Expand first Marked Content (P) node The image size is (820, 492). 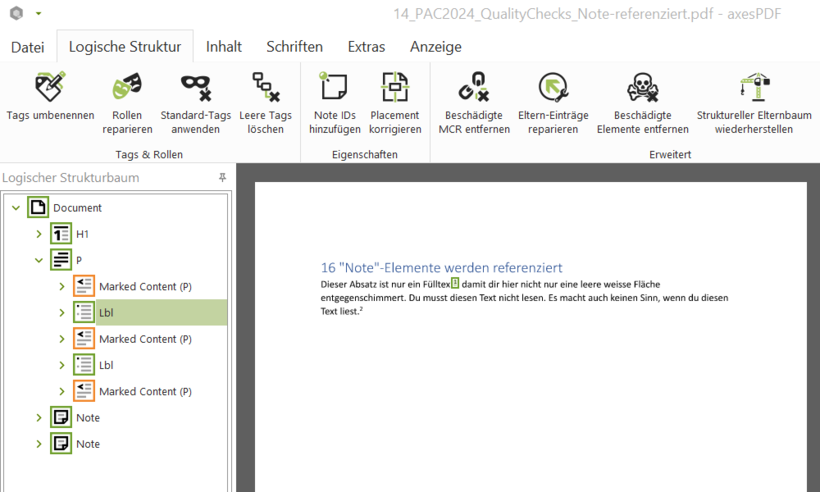coord(62,287)
